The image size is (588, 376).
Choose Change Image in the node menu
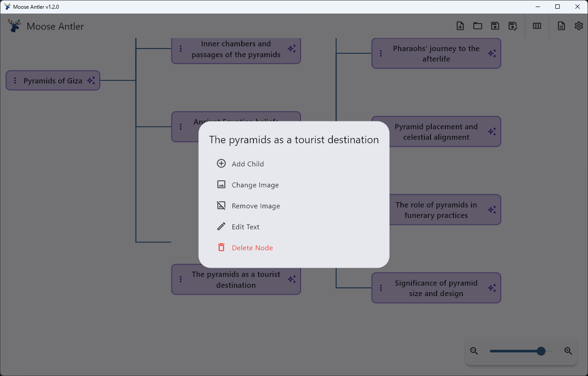coord(294,185)
